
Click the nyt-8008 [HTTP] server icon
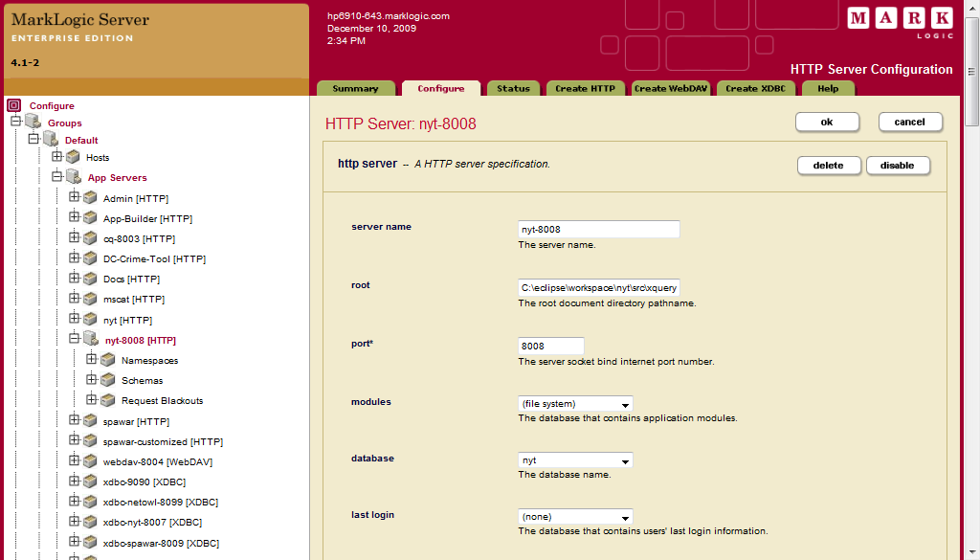(91, 339)
